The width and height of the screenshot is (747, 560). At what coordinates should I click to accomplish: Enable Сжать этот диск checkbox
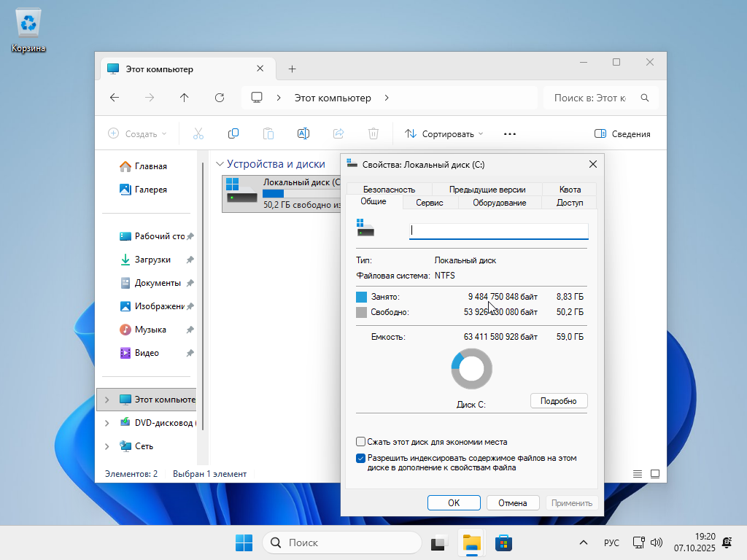[x=360, y=442]
